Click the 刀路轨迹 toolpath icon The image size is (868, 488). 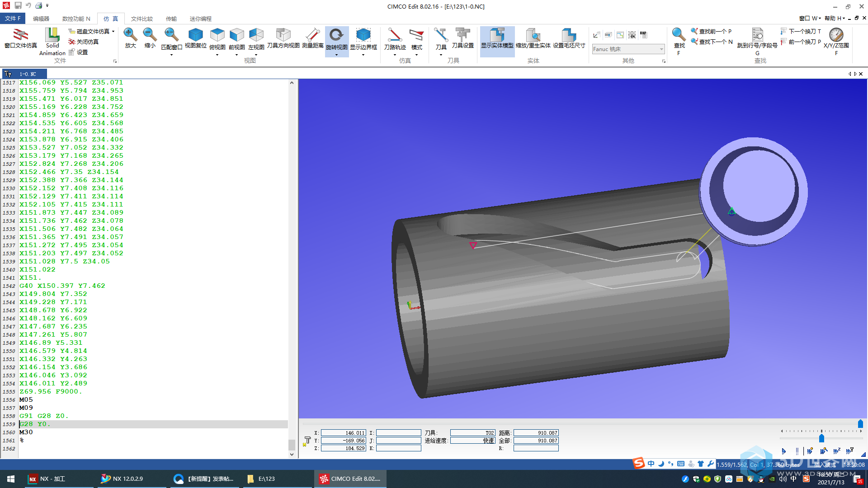tap(395, 37)
